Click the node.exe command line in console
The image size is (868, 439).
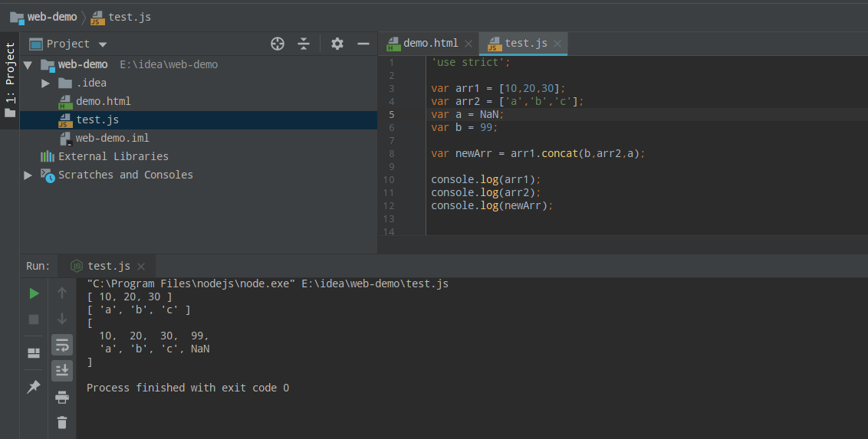(x=268, y=284)
